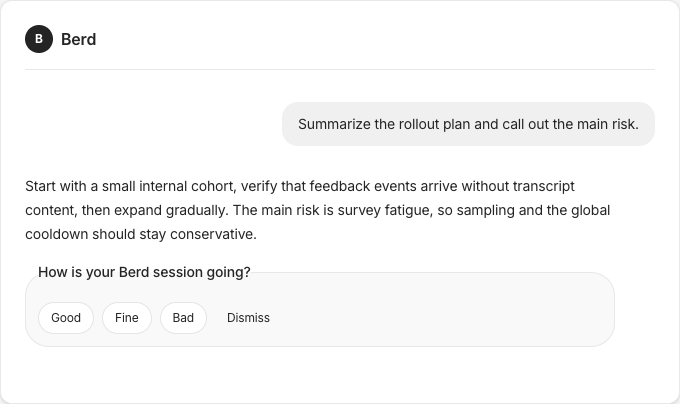Viewport: 680px width, 404px height.
Task: Click 'cooldown should stay conservative' text
Action: (141, 234)
